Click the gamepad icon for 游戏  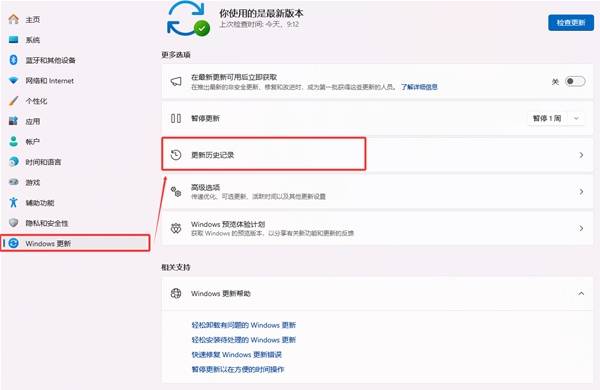pyautogui.click(x=13, y=182)
